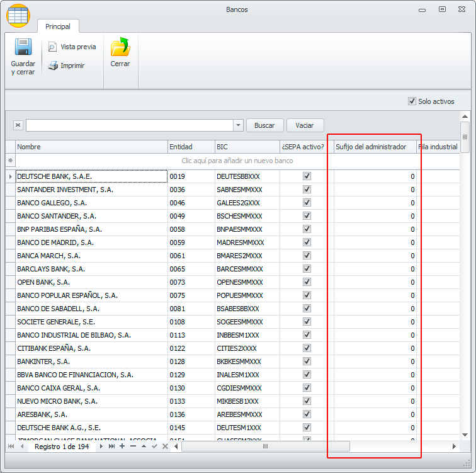
Task: Toggle SEPA activo for BANKINTER, S.A.
Action: [307, 362]
